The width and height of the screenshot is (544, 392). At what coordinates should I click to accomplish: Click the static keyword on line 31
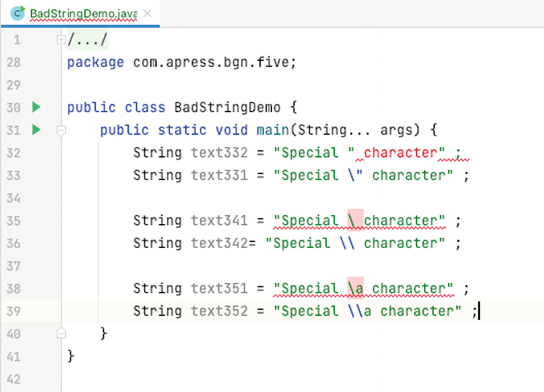pyautogui.click(x=182, y=130)
